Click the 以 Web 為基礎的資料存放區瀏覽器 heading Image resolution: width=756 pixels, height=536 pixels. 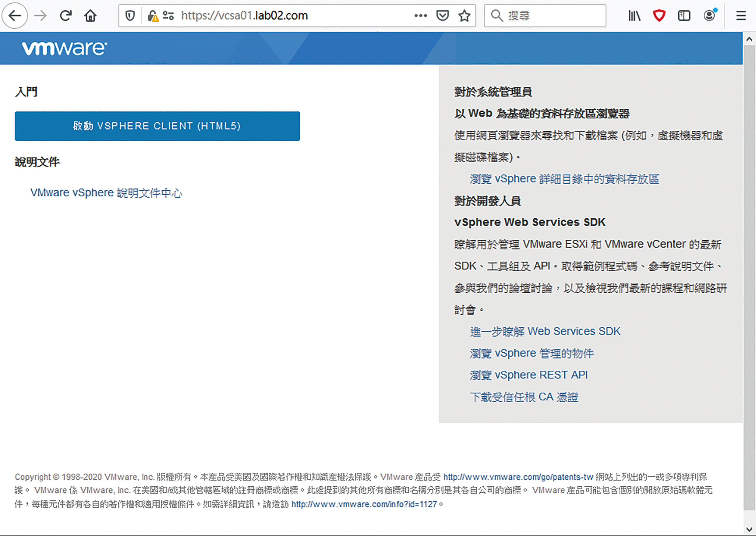542,113
